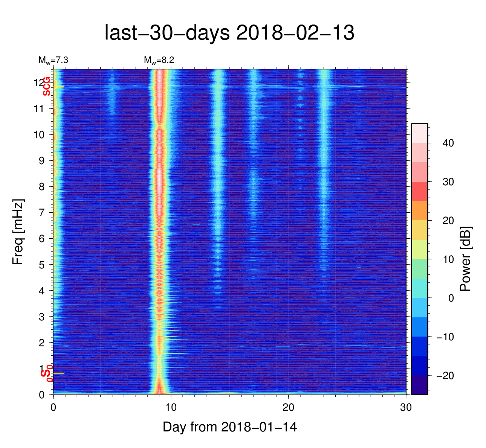This screenshot has width=486, height=448.
Task: Click the "Power [dB]" colorbar label
Action: point(466,259)
